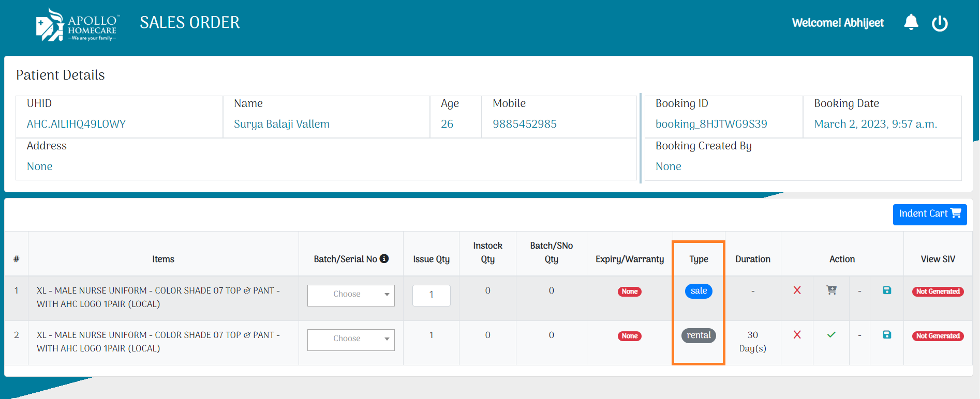This screenshot has width=980, height=399.
Task: Expand the row 2 batch Choose dropdown
Action: point(351,340)
